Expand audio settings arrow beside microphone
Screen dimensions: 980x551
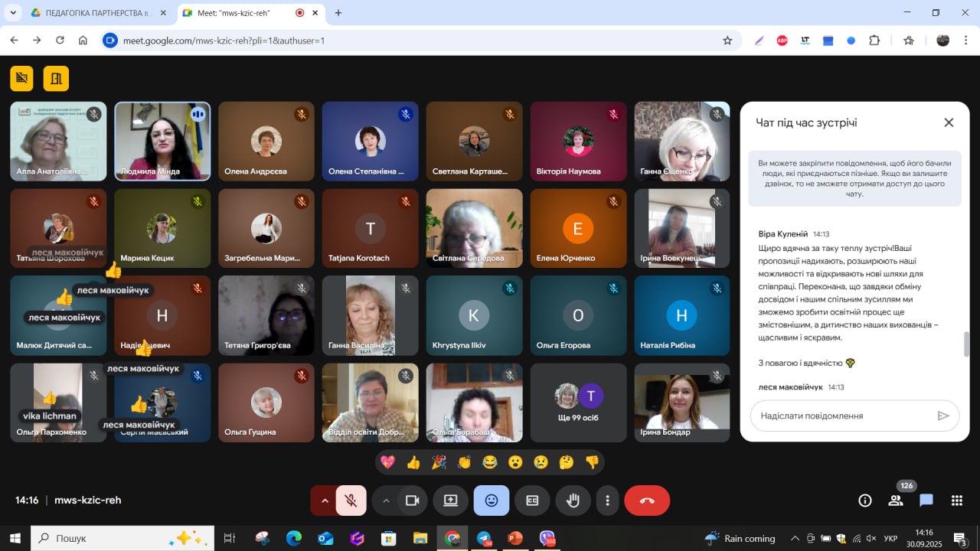coord(324,500)
